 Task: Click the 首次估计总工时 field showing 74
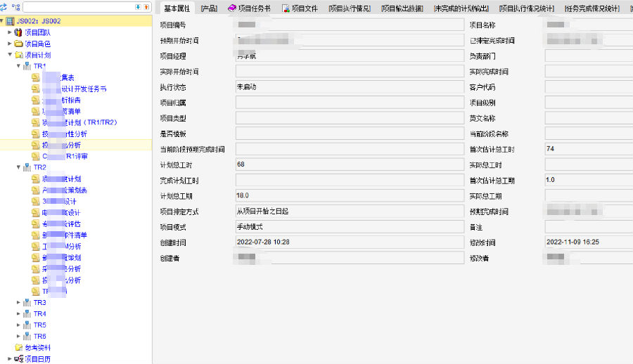[x=589, y=149]
